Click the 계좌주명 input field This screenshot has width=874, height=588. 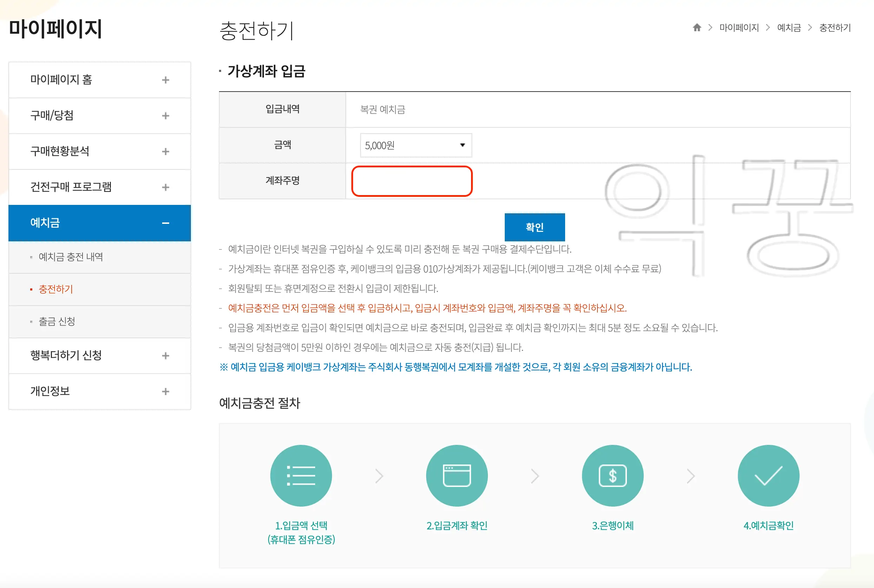pyautogui.click(x=412, y=181)
